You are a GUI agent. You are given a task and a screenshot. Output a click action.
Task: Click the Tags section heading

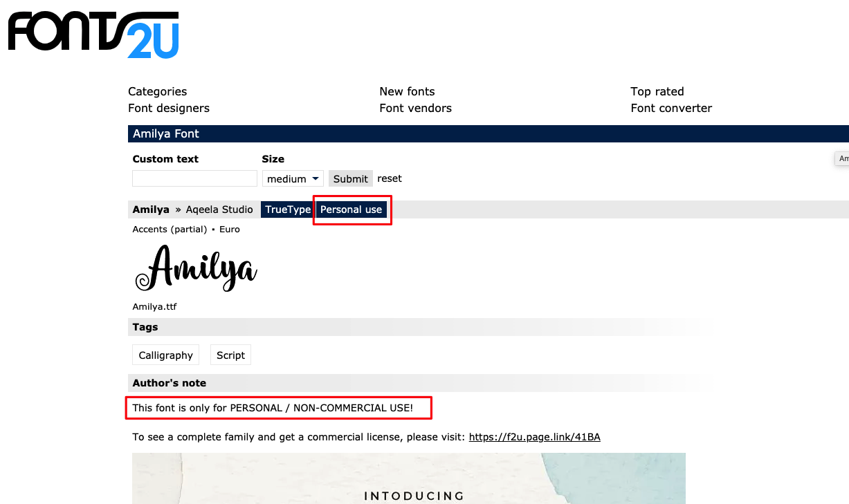coord(145,327)
